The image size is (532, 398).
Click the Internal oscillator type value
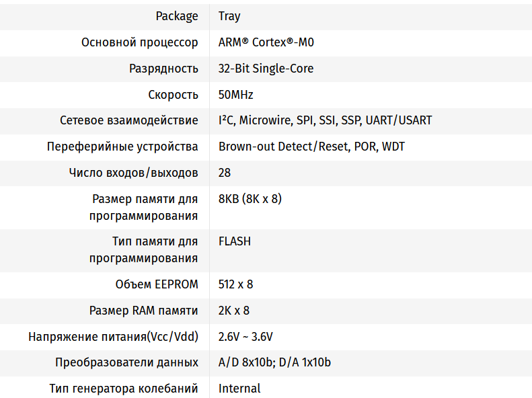239,389
